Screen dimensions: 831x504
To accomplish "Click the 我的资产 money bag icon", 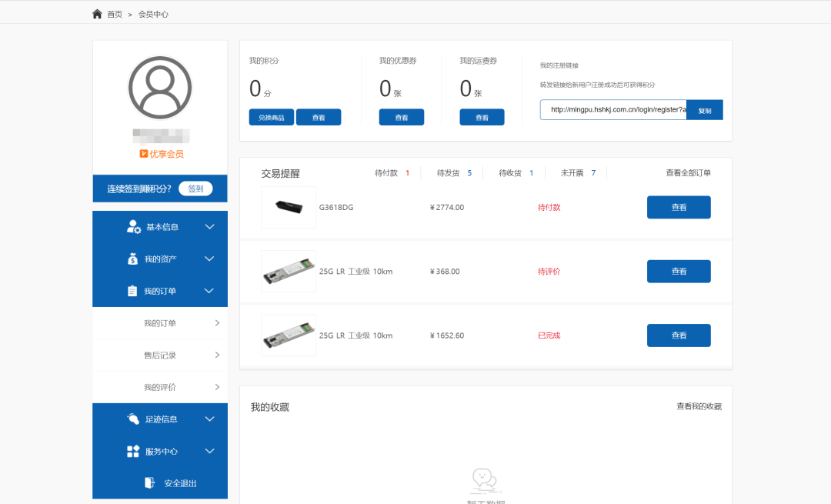I will click(x=132, y=259).
